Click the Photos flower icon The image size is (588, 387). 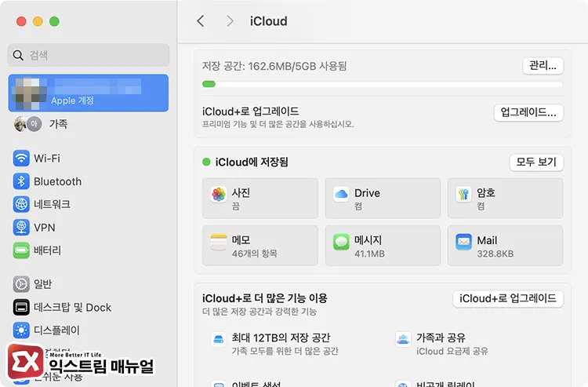point(219,195)
